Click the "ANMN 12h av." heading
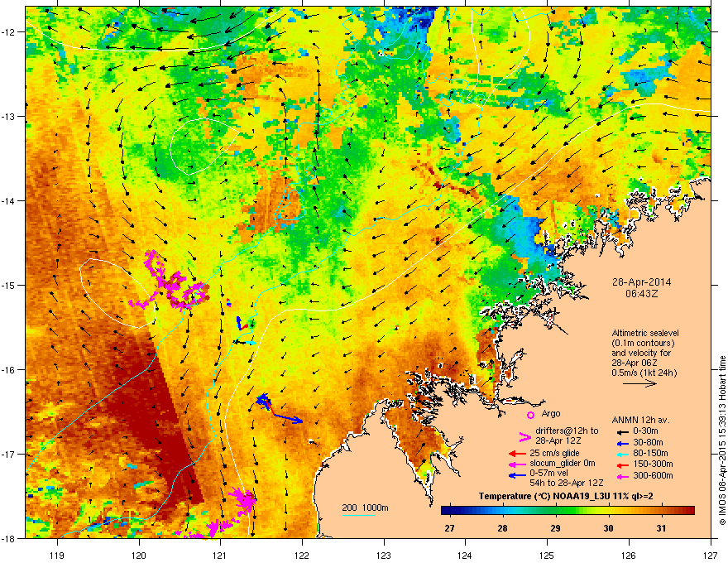The height and width of the screenshot is (563, 728). pos(640,421)
